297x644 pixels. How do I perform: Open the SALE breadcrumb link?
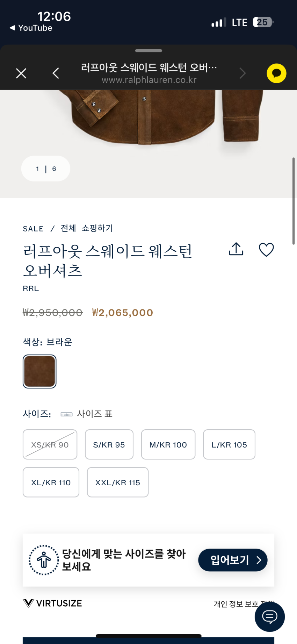click(33, 229)
